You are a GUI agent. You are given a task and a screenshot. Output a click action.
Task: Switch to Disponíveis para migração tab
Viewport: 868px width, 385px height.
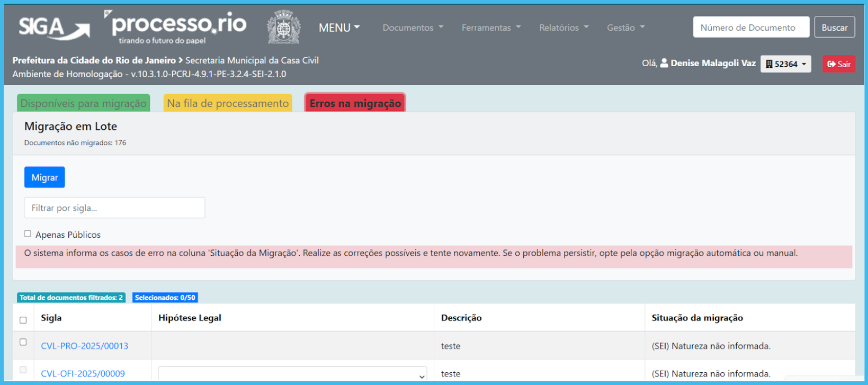pos(83,103)
